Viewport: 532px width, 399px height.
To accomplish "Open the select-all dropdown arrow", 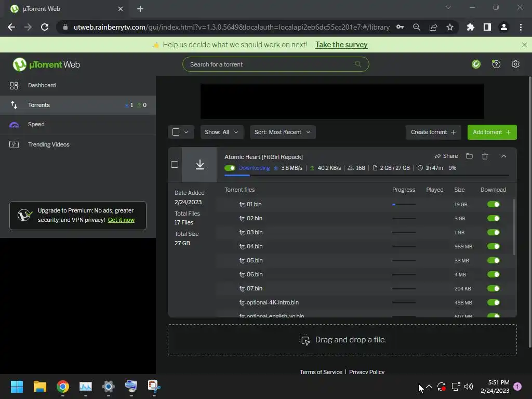I will click(x=187, y=132).
